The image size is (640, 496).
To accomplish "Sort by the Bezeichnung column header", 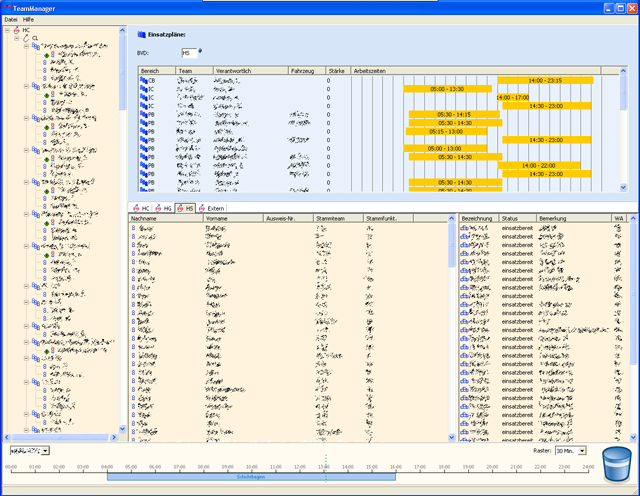I will pos(479,218).
